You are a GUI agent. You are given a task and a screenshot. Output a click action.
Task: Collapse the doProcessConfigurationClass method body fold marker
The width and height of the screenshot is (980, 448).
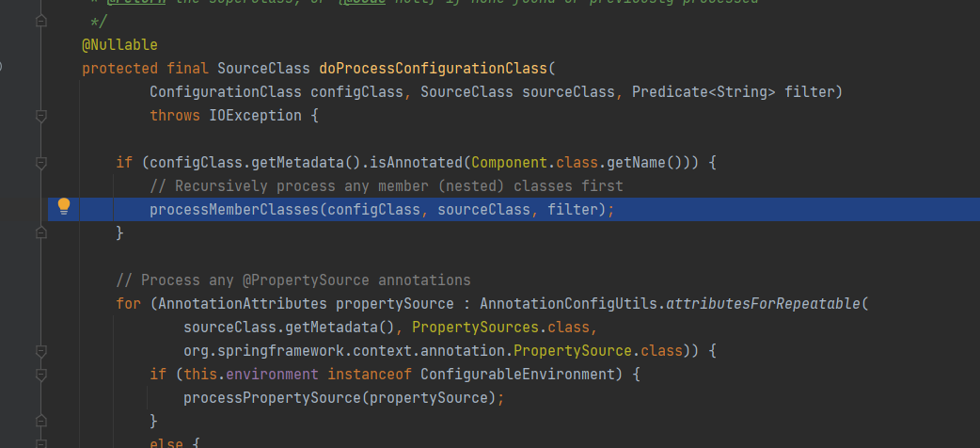point(40,116)
